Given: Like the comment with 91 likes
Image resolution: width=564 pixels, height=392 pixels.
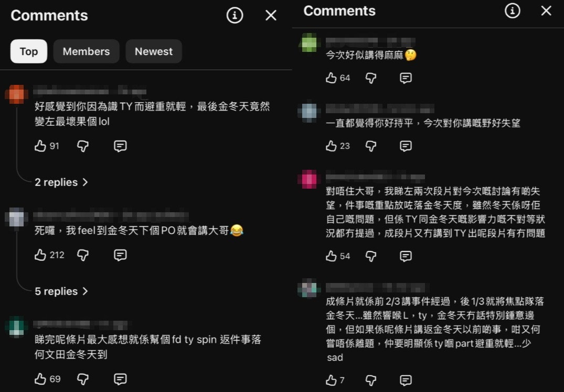Looking at the screenshot, I should point(40,146).
